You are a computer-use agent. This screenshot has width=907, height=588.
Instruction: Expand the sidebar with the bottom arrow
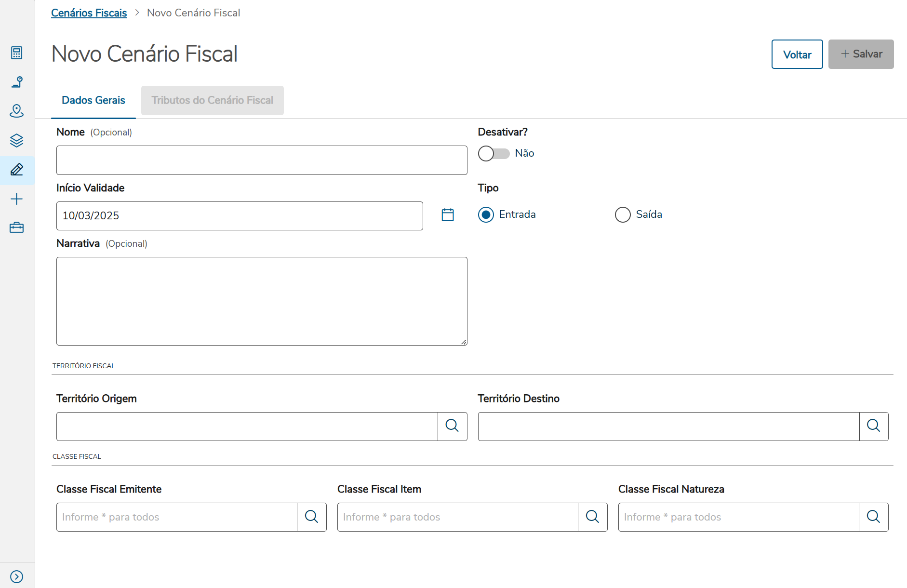(16, 576)
